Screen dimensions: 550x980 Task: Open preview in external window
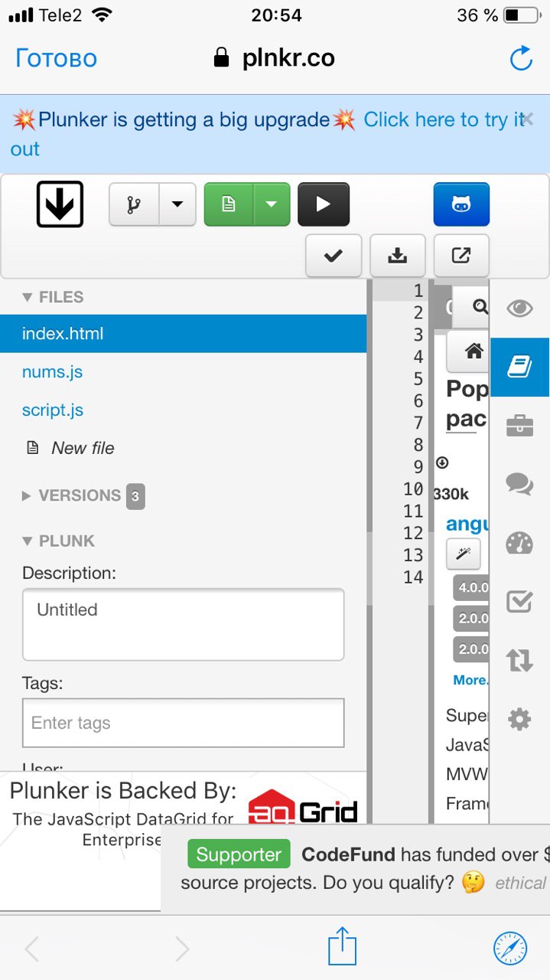(461, 256)
